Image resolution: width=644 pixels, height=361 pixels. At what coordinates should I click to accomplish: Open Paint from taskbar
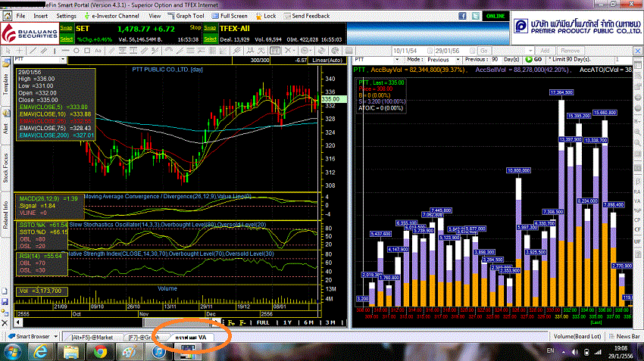click(130, 352)
